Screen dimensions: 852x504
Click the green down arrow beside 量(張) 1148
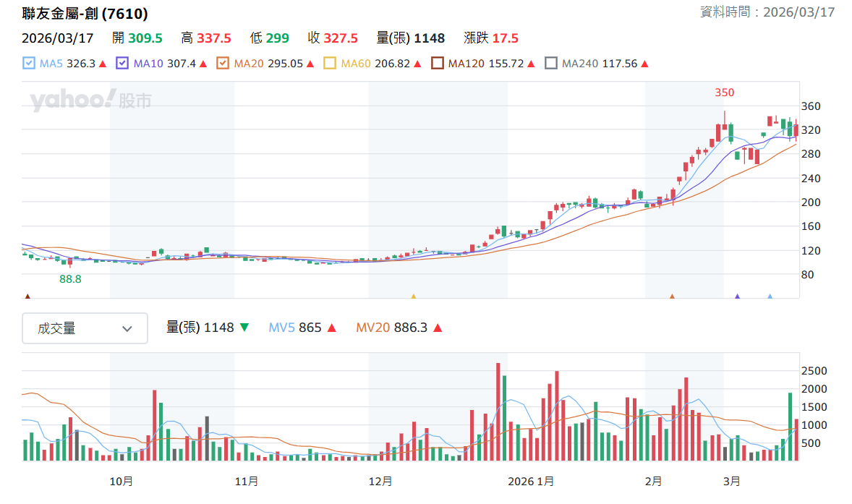[x=244, y=328]
